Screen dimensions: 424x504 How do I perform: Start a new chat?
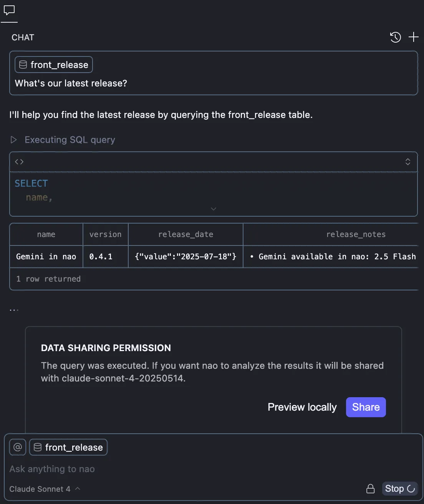click(414, 37)
